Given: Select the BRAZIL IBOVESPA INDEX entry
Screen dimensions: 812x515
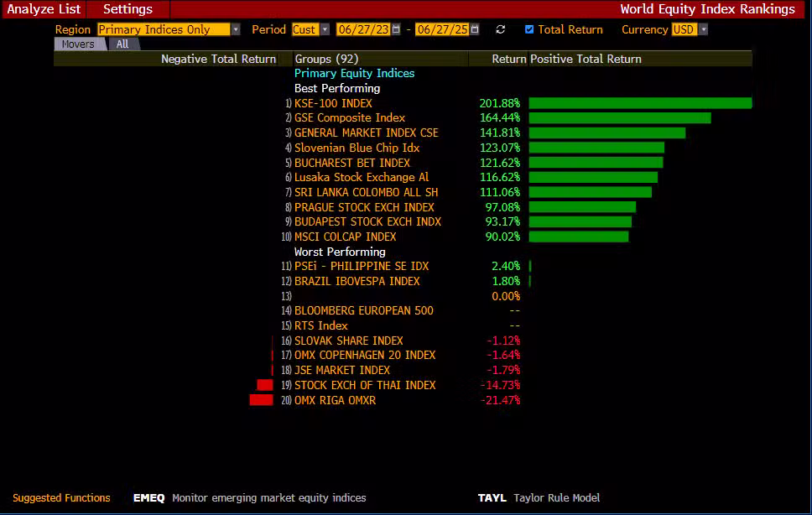Looking at the screenshot, I should click(x=357, y=281).
